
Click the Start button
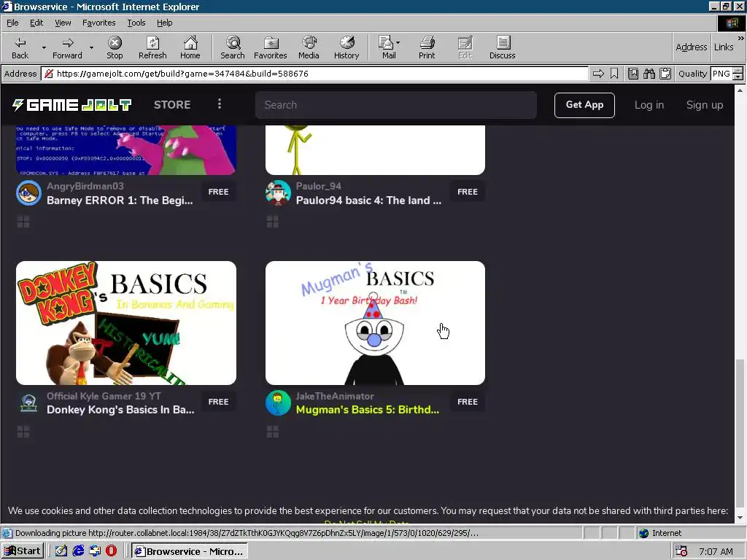tap(23, 551)
